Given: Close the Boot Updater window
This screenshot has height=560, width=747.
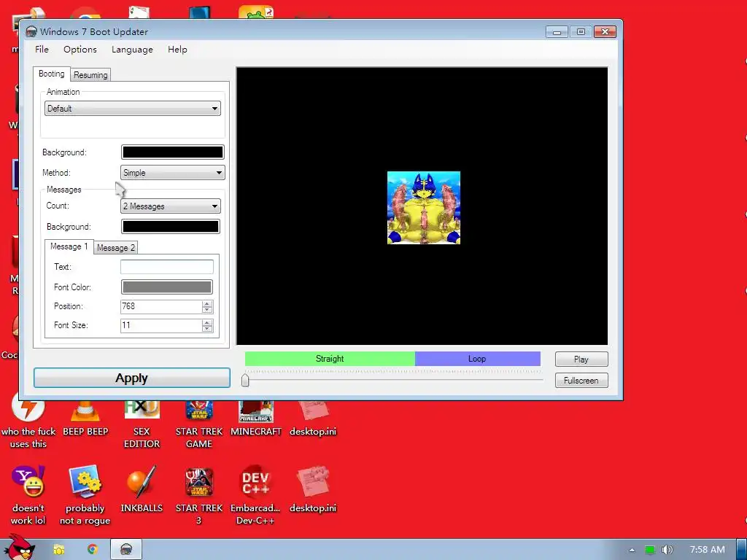Looking at the screenshot, I should pyautogui.click(x=605, y=32).
